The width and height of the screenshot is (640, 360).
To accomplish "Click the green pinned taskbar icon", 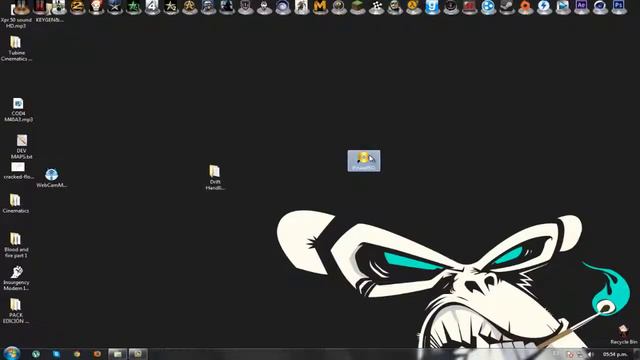I will click(x=36, y=354).
